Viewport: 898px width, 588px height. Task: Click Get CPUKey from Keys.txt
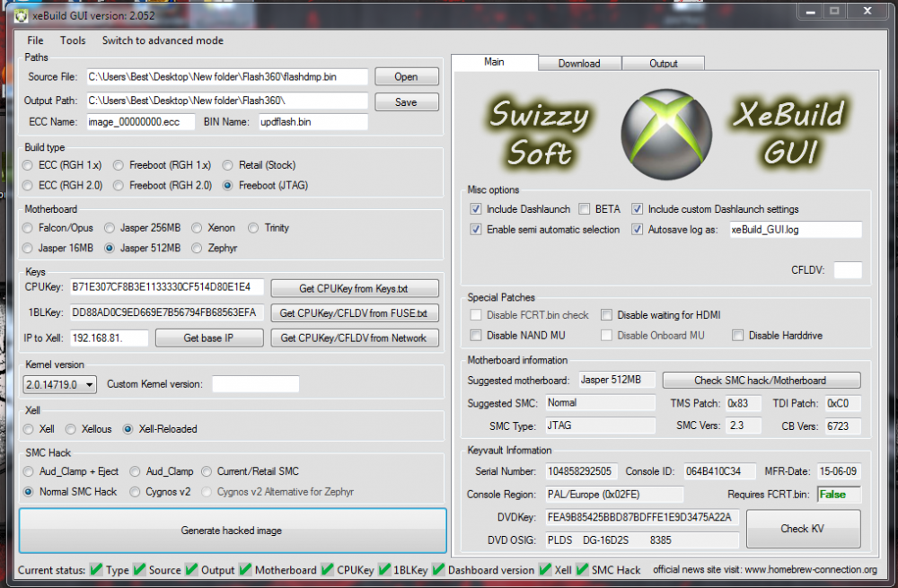354,288
